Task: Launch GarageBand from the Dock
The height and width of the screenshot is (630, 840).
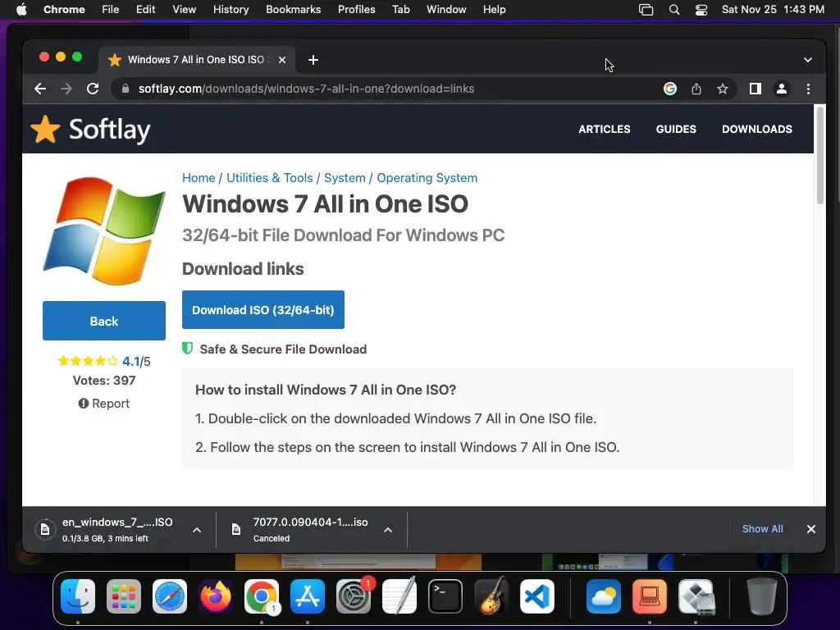Action: pyautogui.click(x=491, y=596)
